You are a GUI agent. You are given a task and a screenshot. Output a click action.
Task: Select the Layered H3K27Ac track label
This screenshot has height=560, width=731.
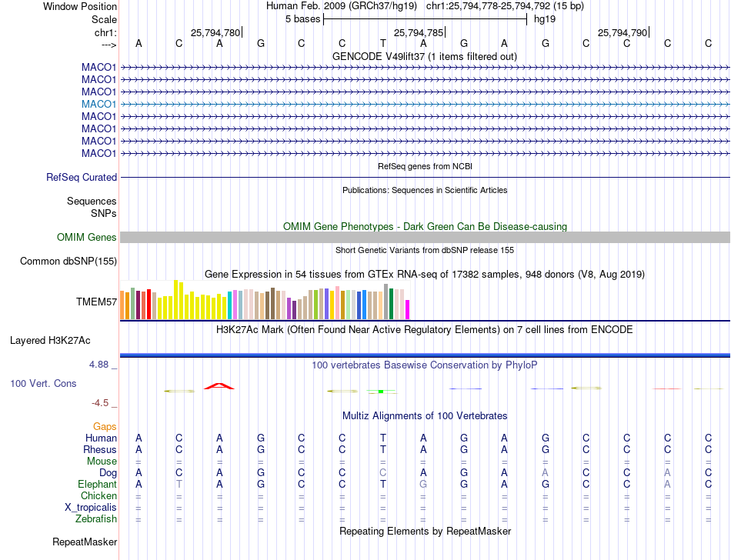tap(50, 341)
